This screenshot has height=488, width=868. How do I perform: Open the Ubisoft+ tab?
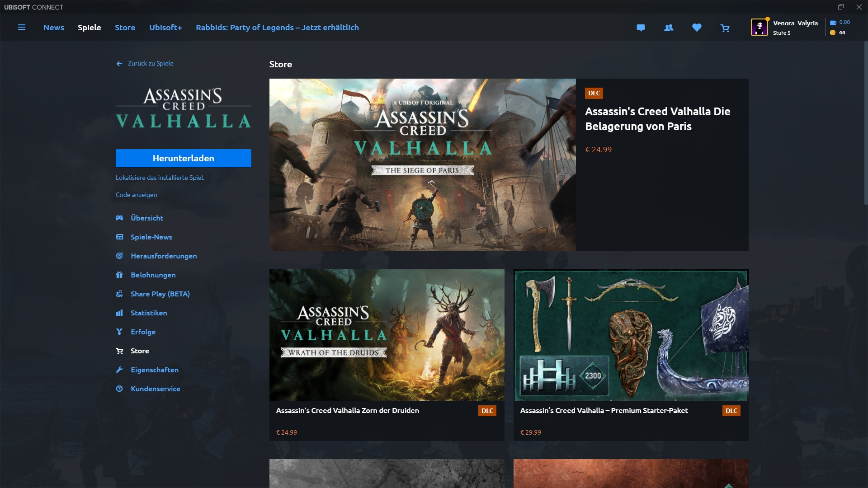pyautogui.click(x=165, y=28)
